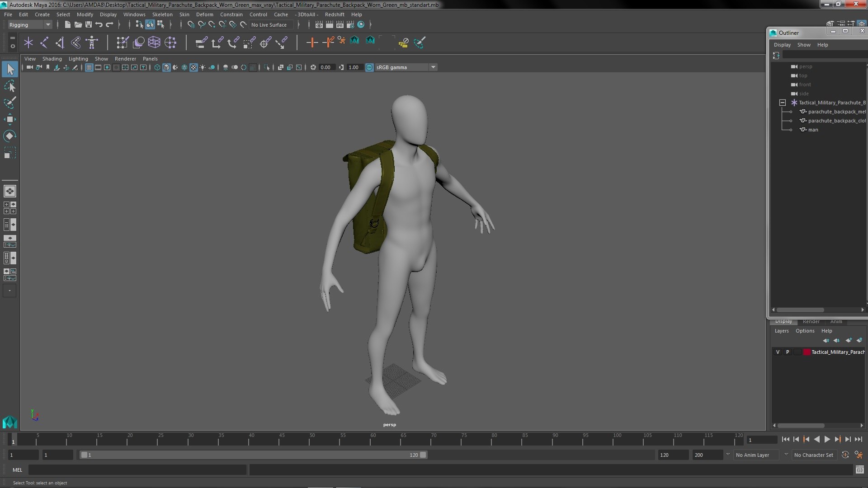Screen dimensions: 868x488
Task: Click the Create Cluster shelf icon
Action: (x=170, y=42)
